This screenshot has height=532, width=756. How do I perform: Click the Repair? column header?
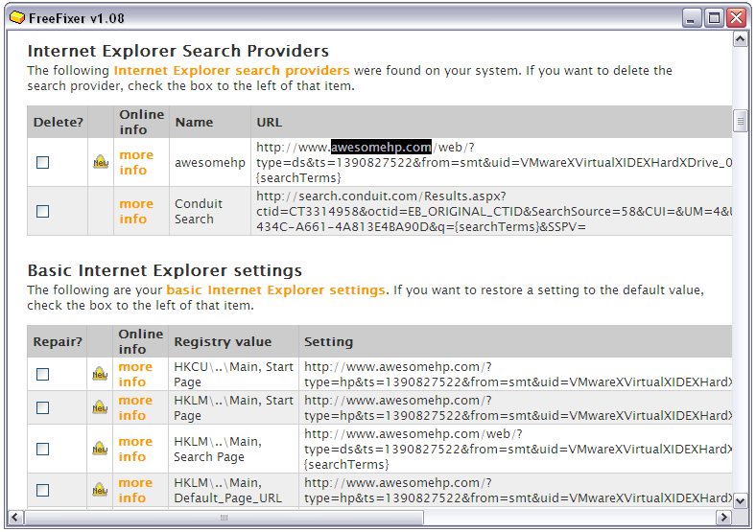pos(58,341)
